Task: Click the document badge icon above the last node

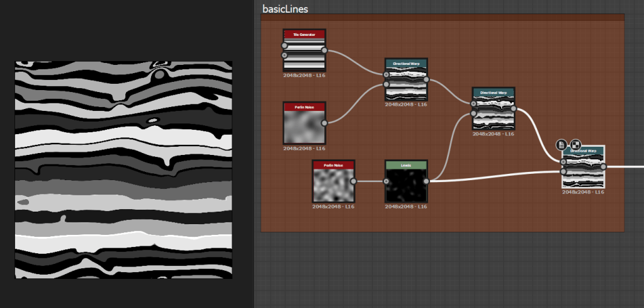Action: tap(562, 144)
